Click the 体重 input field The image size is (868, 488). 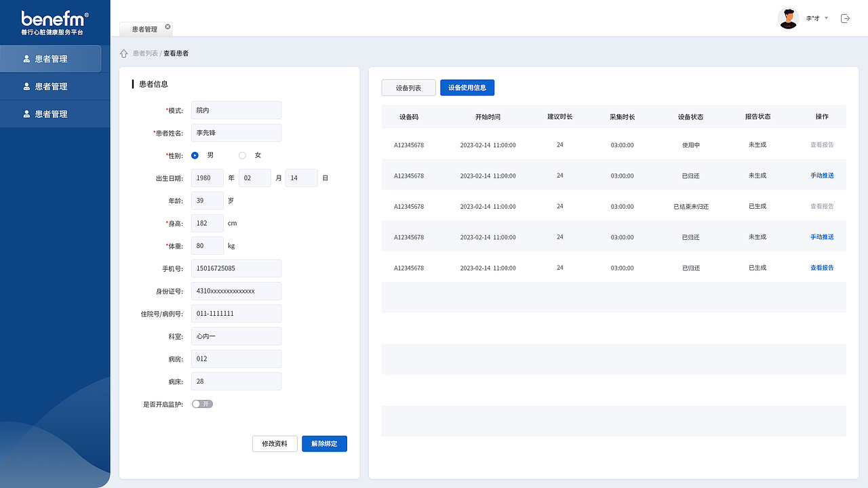(208, 246)
